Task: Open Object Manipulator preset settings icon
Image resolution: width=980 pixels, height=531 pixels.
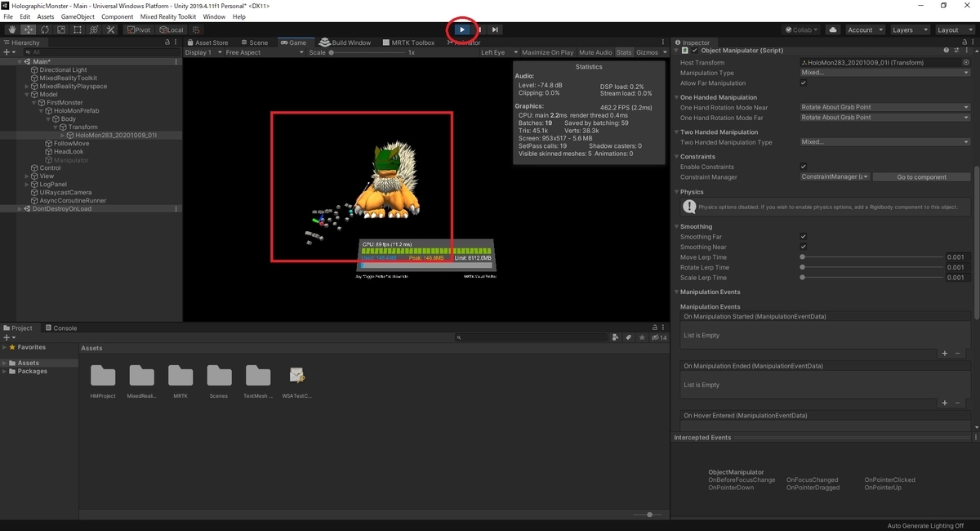Action: coord(958,50)
